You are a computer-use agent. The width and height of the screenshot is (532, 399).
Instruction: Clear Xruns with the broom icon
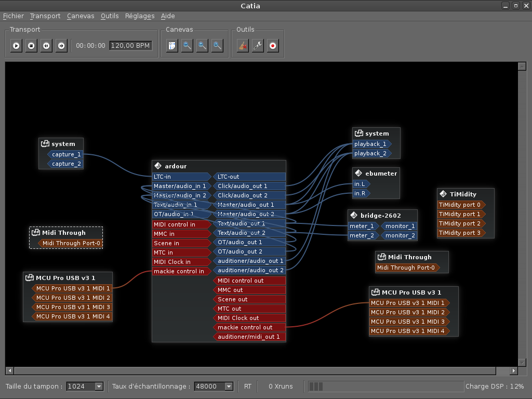[x=243, y=46]
